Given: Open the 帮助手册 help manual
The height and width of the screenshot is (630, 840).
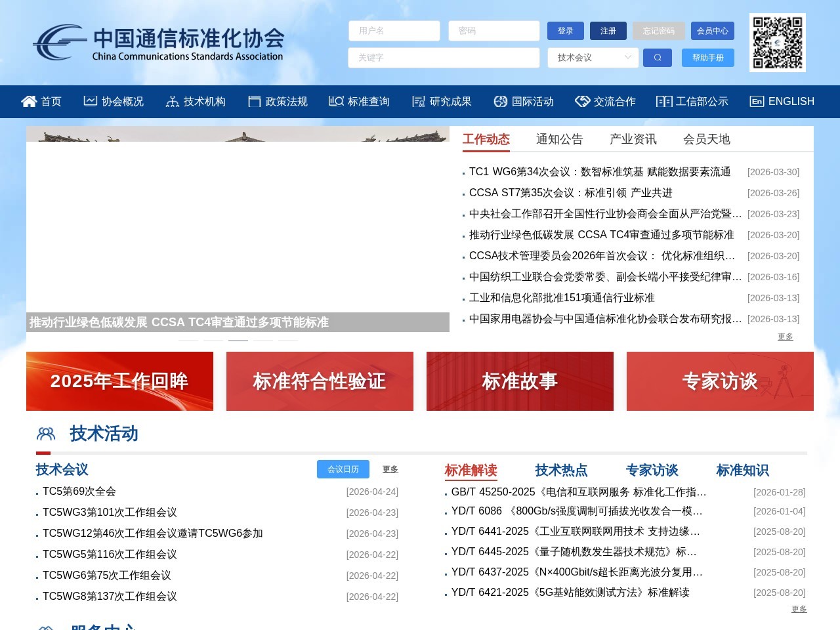Looking at the screenshot, I should click(708, 58).
